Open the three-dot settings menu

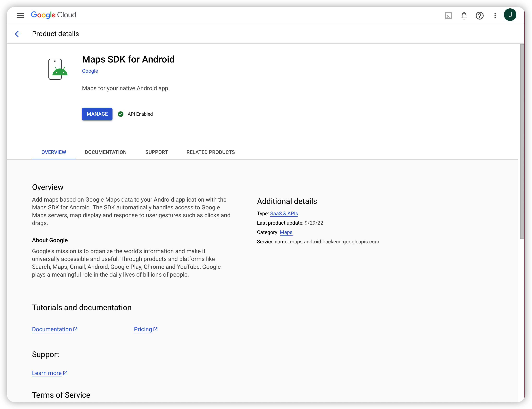pyautogui.click(x=495, y=16)
